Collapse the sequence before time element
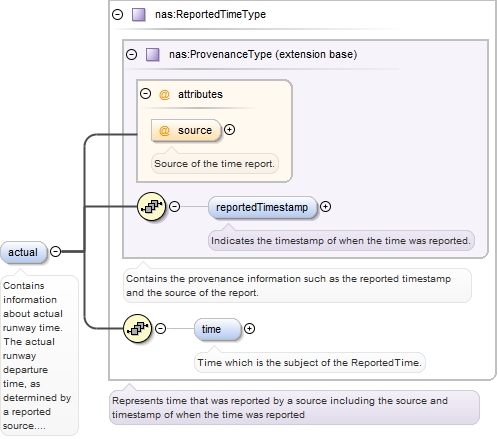This screenshot has height=439, width=498. point(161,329)
